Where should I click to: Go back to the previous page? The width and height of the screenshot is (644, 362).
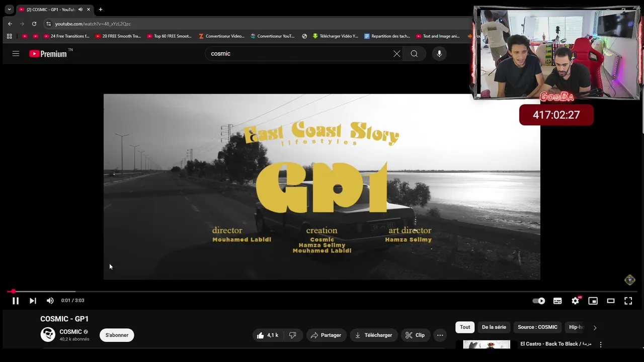pyautogui.click(x=10, y=24)
